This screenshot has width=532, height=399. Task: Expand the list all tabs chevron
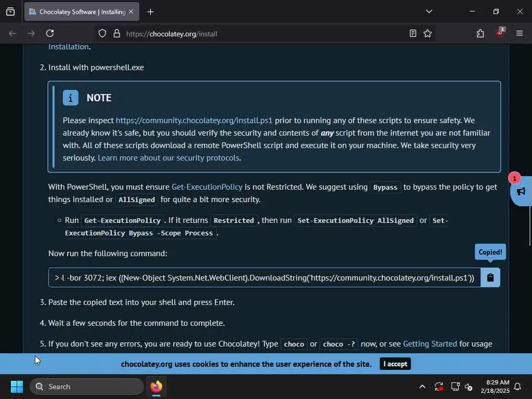pyautogui.click(x=429, y=11)
